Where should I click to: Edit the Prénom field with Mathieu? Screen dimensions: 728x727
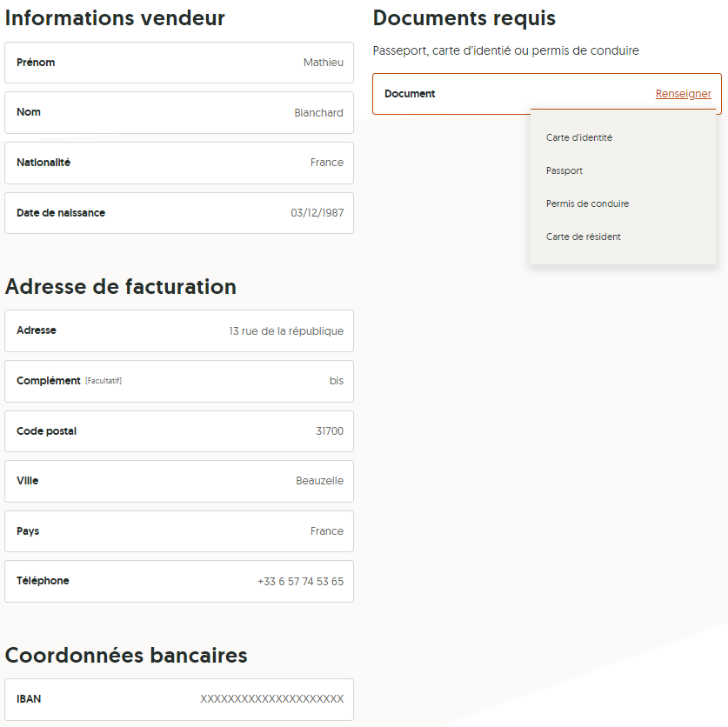click(x=179, y=63)
